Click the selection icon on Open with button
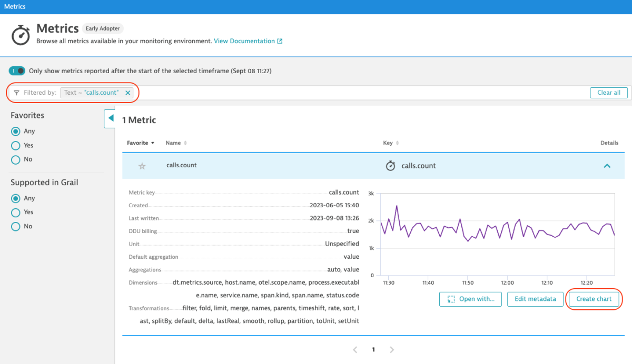 pos(451,299)
